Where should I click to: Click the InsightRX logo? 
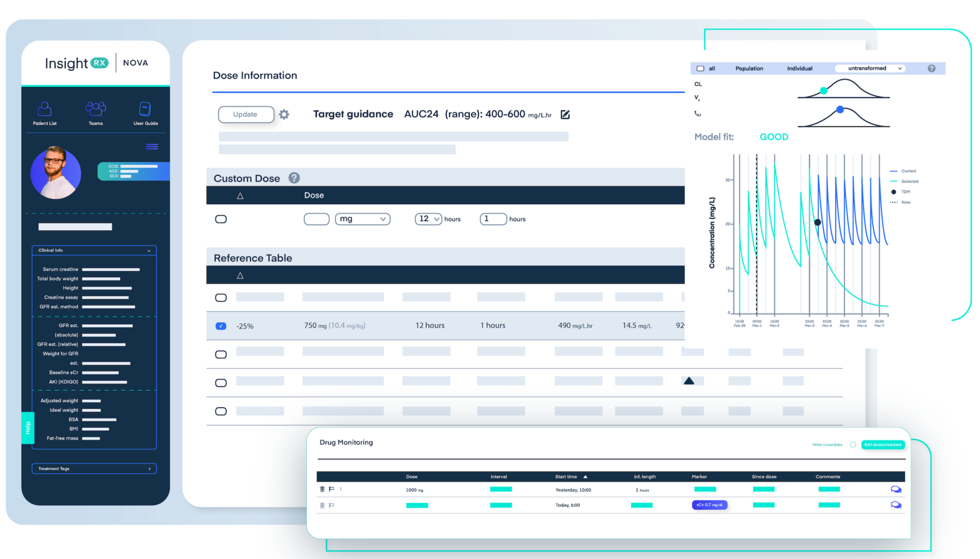pyautogui.click(x=76, y=63)
